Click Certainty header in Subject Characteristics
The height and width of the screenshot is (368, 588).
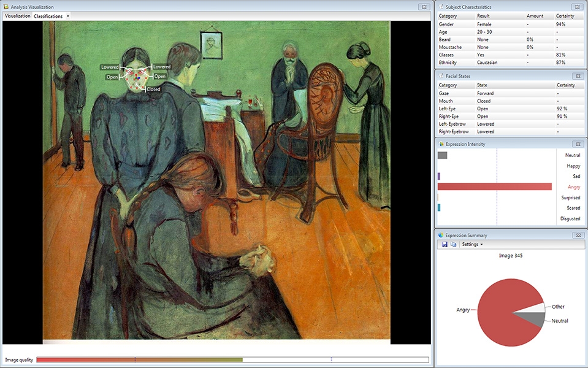pyautogui.click(x=565, y=16)
